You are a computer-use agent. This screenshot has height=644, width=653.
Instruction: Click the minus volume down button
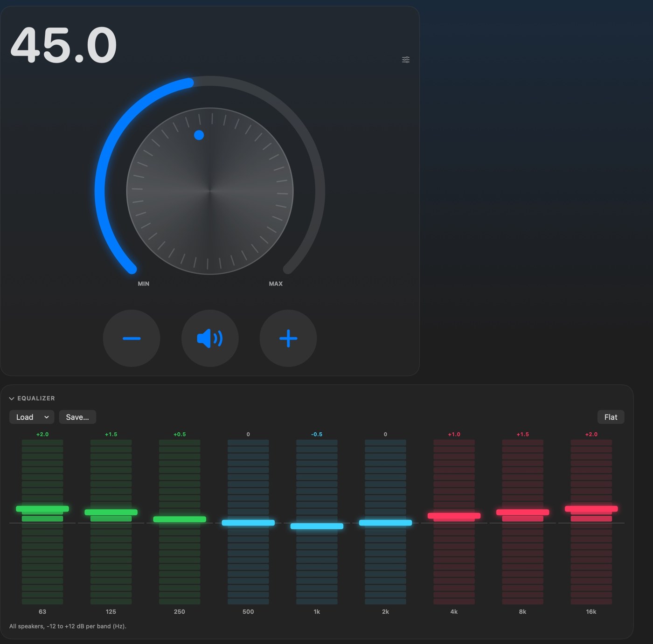point(132,338)
